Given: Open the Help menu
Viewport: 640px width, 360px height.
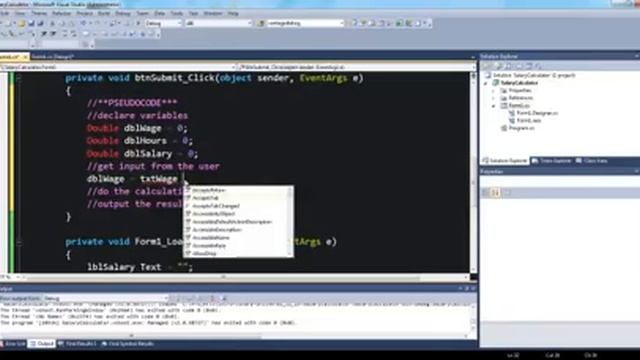Looking at the screenshot, I should [x=233, y=13].
